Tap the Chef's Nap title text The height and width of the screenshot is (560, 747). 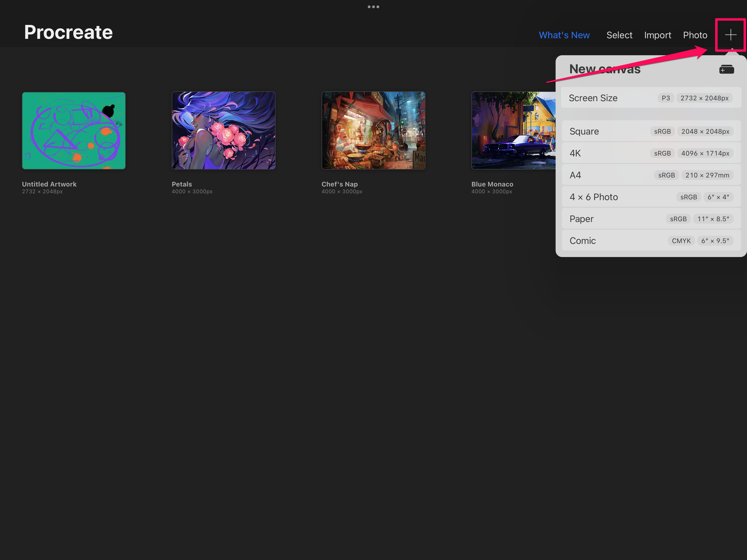[339, 184]
